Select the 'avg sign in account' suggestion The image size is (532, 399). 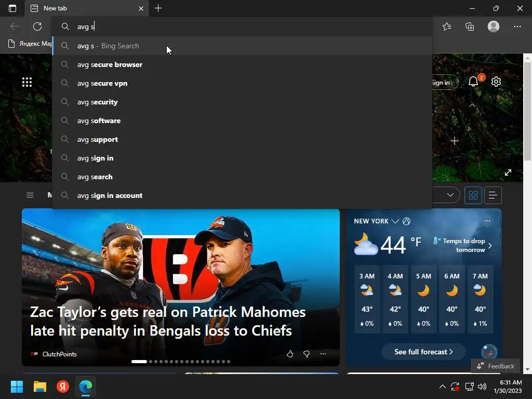click(242, 195)
